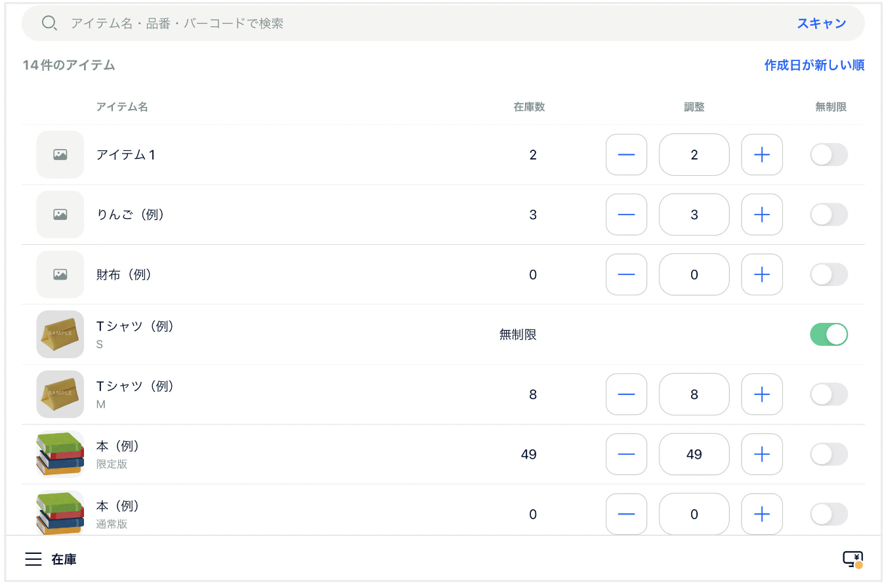Toggle 無制限 switch for 財布（例）

click(x=829, y=274)
